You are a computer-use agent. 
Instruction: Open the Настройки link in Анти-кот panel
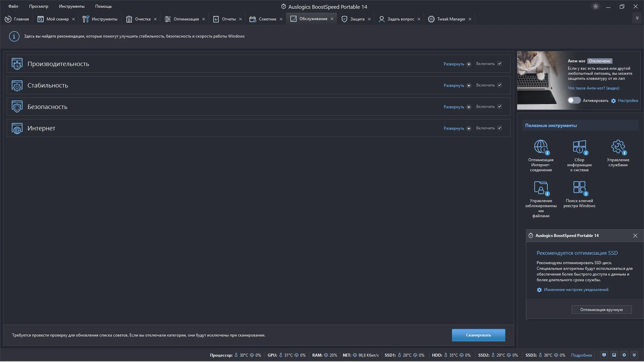click(628, 101)
